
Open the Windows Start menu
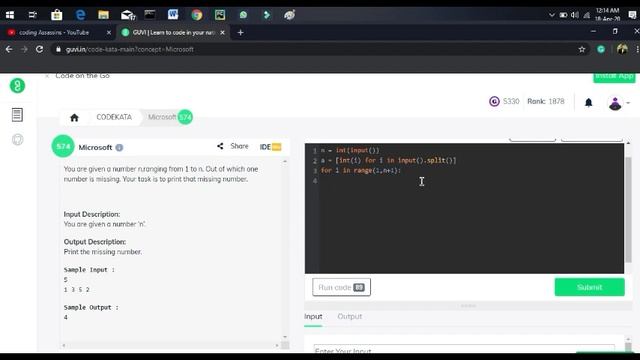(10, 15)
